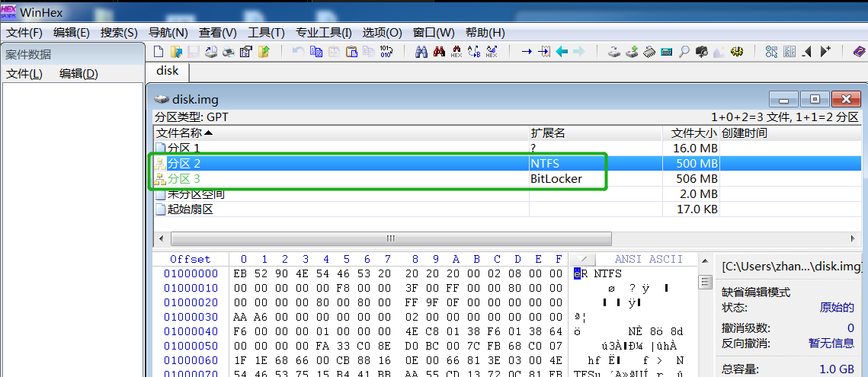Select the 分区 1 row
868x377 pixels.
pos(508,148)
